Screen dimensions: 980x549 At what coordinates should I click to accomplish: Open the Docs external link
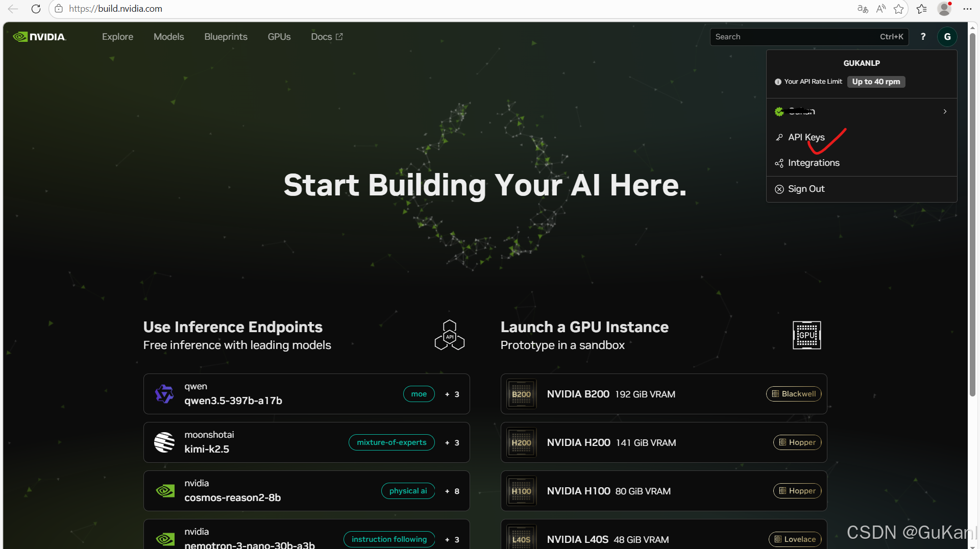click(x=327, y=37)
